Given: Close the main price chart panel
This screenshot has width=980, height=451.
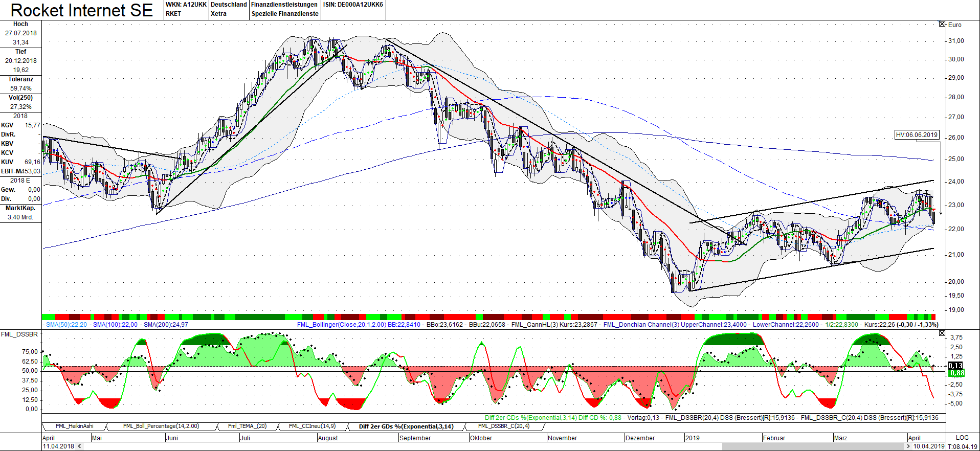Looking at the screenshot, I should click(942, 24).
